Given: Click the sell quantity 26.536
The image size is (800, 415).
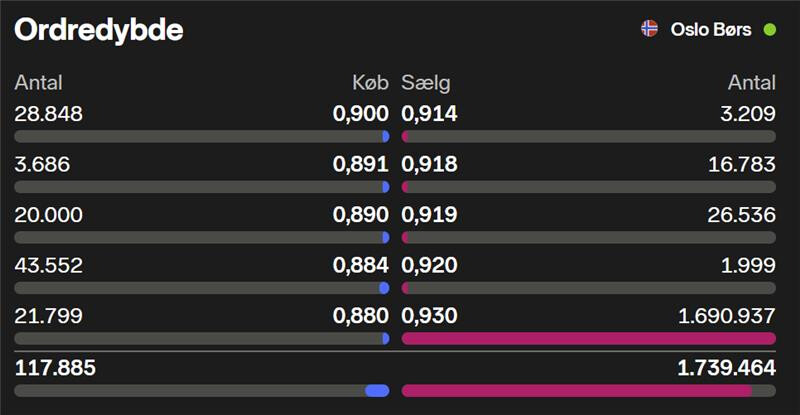Looking at the screenshot, I should click(x=741, y=215).
